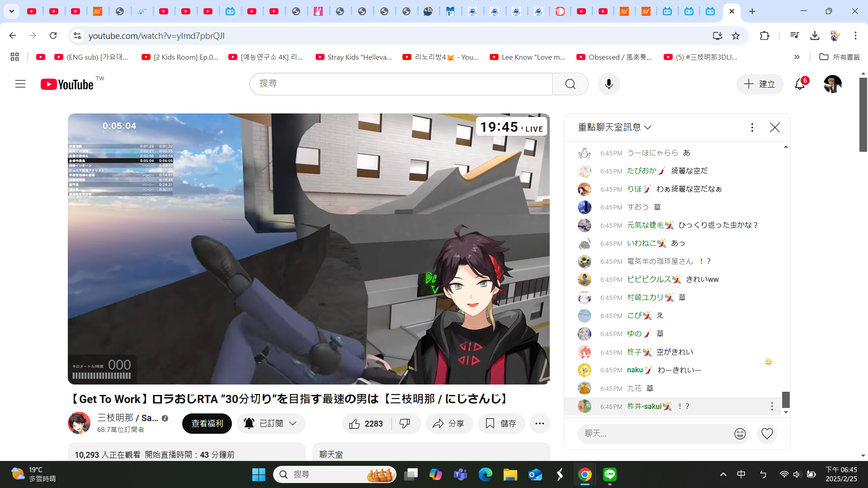868x488 pixels.
Task: Show more bookmarks chevron
Action: [x=797, y=57]
